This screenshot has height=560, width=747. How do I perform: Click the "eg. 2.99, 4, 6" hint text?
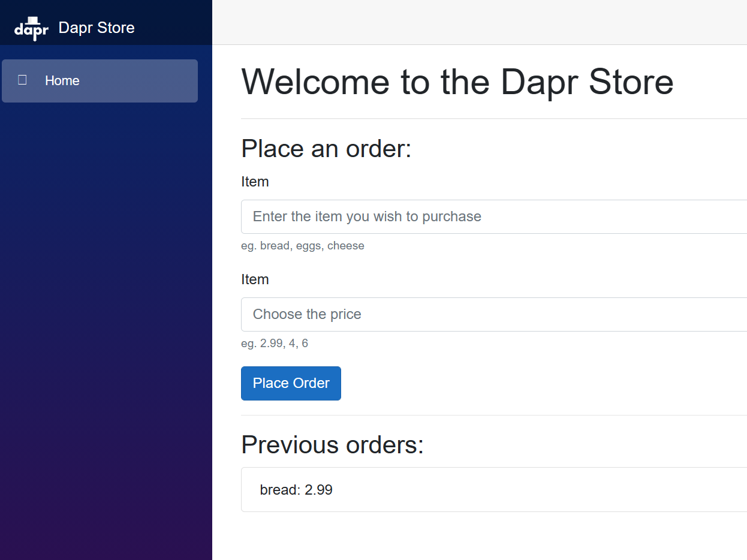[x=275, y=344]
